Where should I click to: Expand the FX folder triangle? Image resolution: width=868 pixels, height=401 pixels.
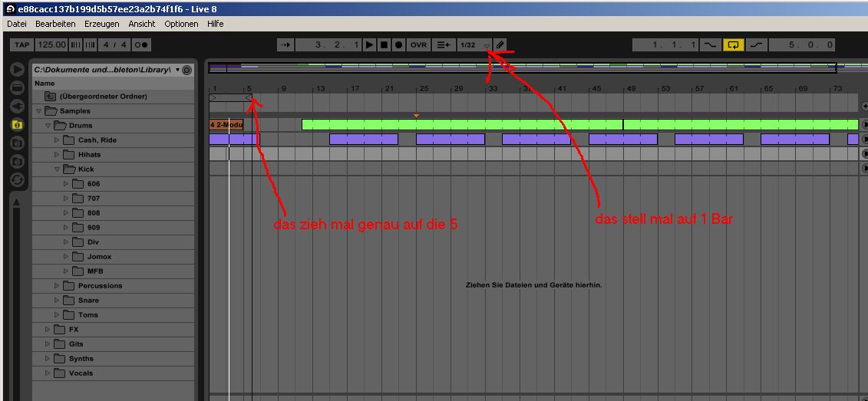(x=48, y=329)
